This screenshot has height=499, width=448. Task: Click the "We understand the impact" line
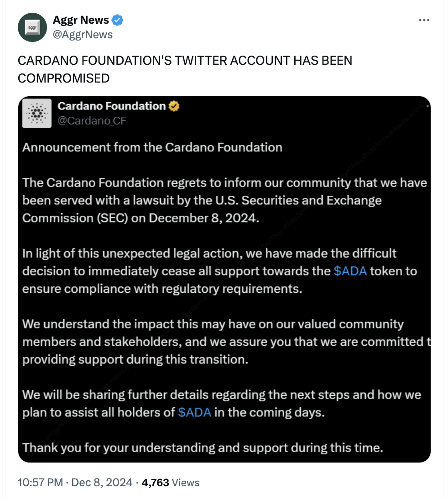(213, 324)
